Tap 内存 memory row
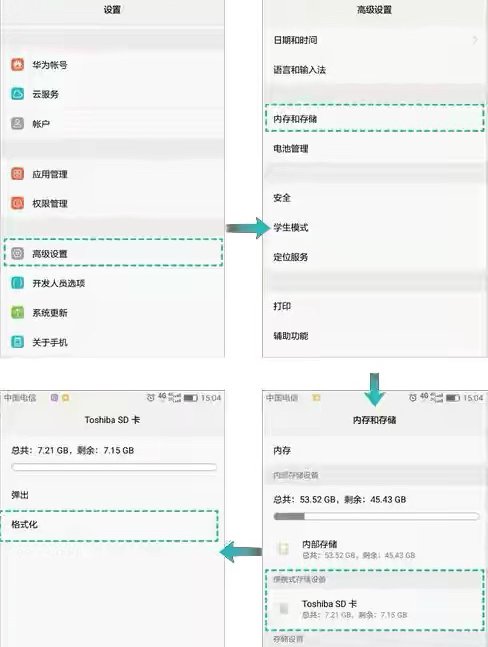488x647 pixels. click(x=375, y=450)
